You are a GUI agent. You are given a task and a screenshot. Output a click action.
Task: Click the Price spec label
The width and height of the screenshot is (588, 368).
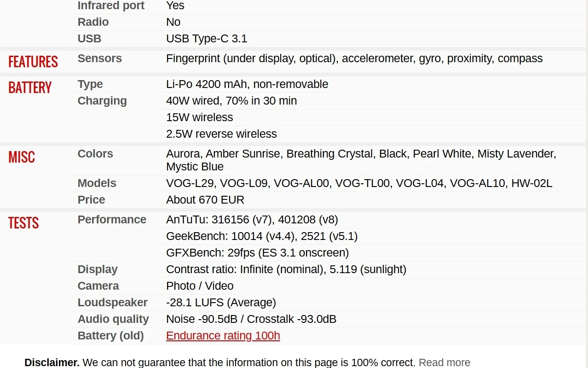[91, 200]
